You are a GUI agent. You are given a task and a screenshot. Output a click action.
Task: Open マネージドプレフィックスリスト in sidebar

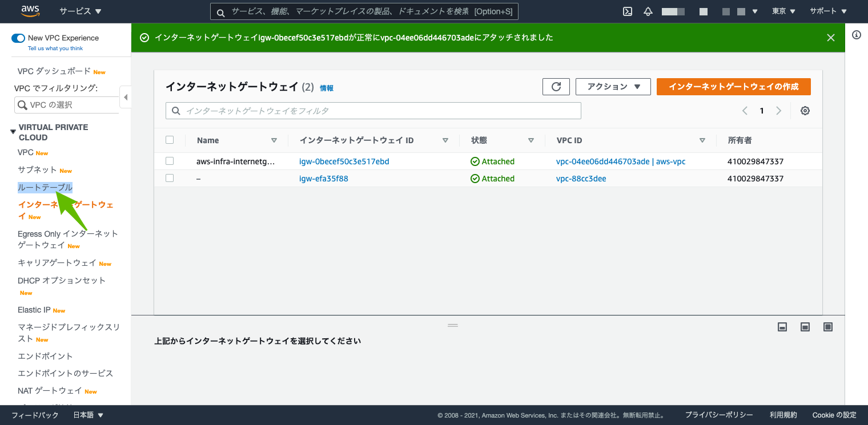(69, 333)
